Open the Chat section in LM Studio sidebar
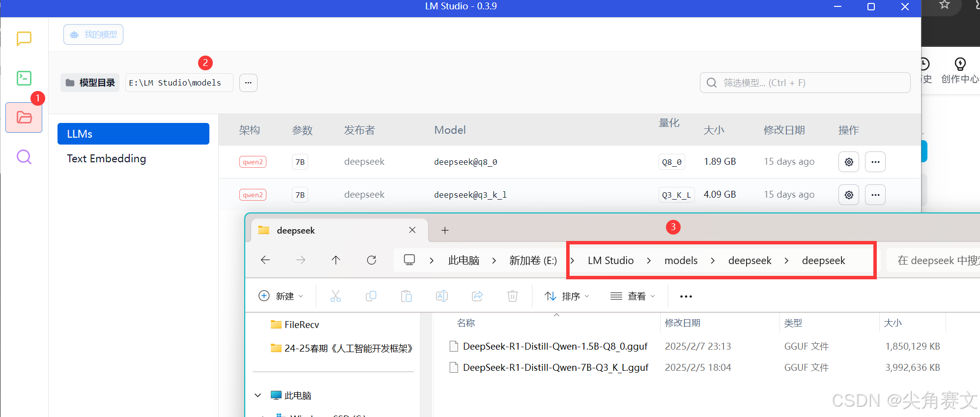This screenshot has width=980, height=417. point(24,38)
